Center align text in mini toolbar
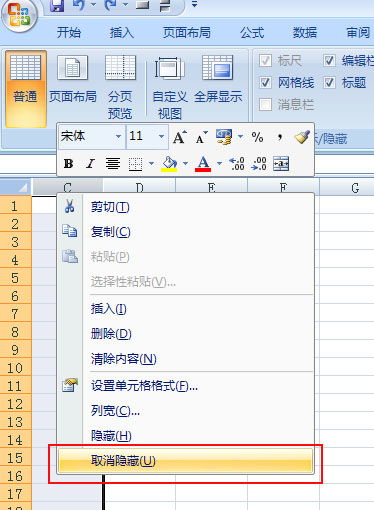 (x=113, y=163)
